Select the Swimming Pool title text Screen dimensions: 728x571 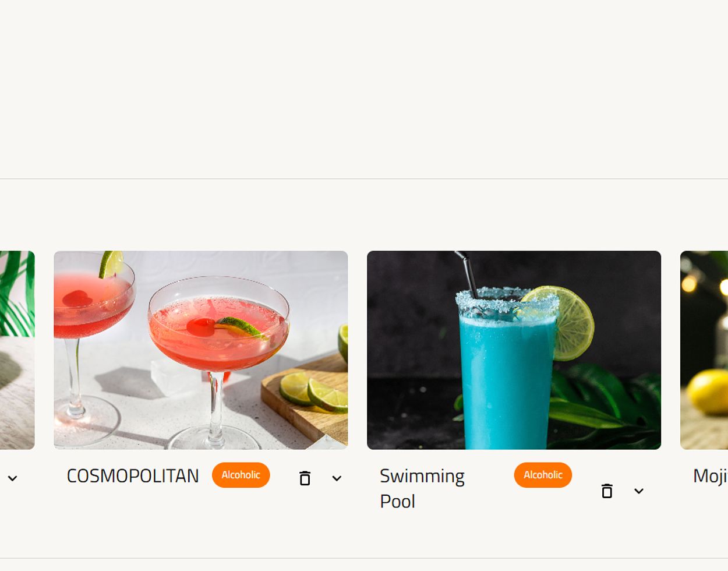click(422, 488)
